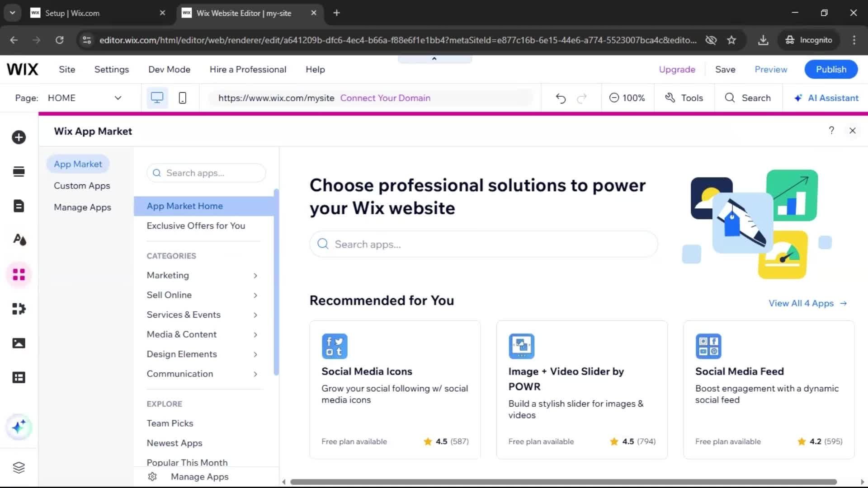Expand the Services & Events category
The height and width of the screenshot is (488, 868).
click(255, 315)
